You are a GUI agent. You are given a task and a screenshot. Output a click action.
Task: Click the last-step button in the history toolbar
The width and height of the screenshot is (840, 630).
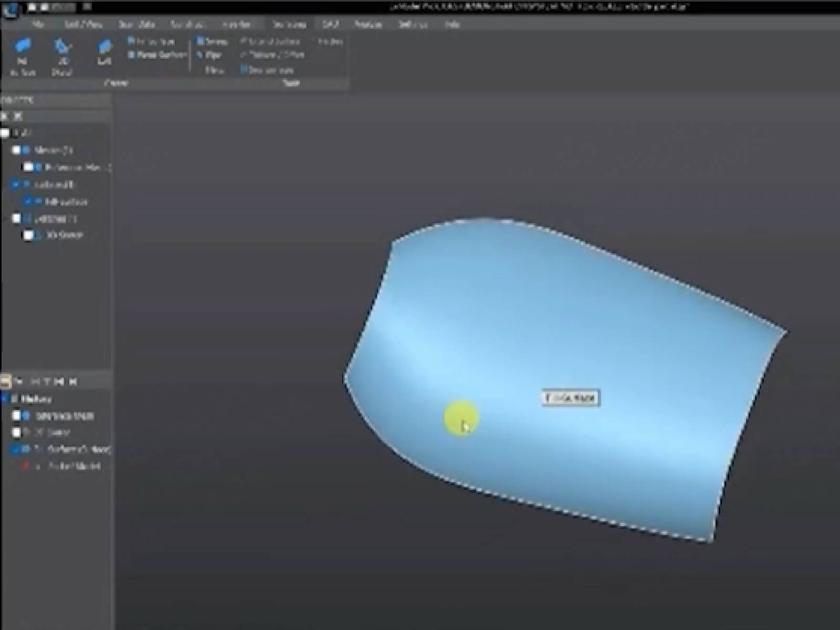pos(73,380)
